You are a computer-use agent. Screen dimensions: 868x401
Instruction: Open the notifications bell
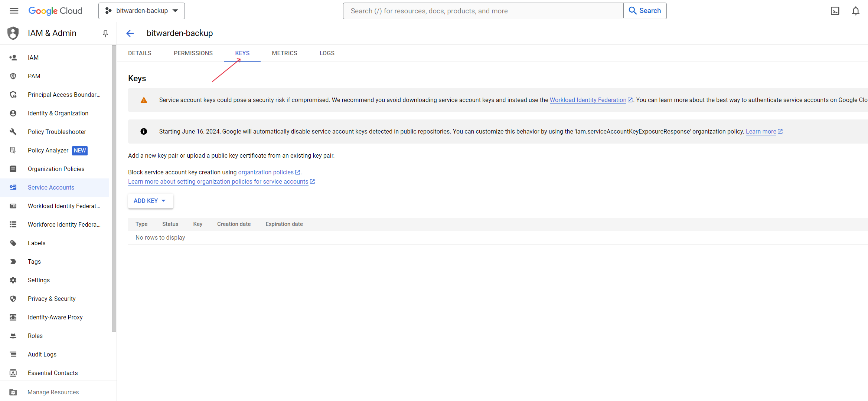(856, 11)
